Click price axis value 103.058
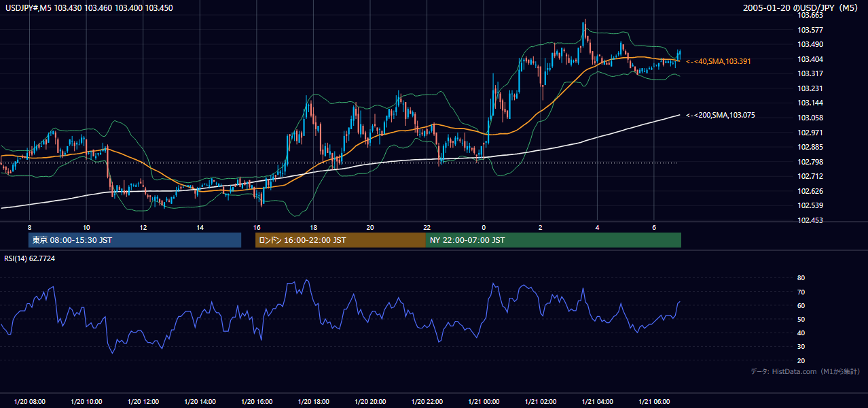The image size is (868, 408). 810,118
